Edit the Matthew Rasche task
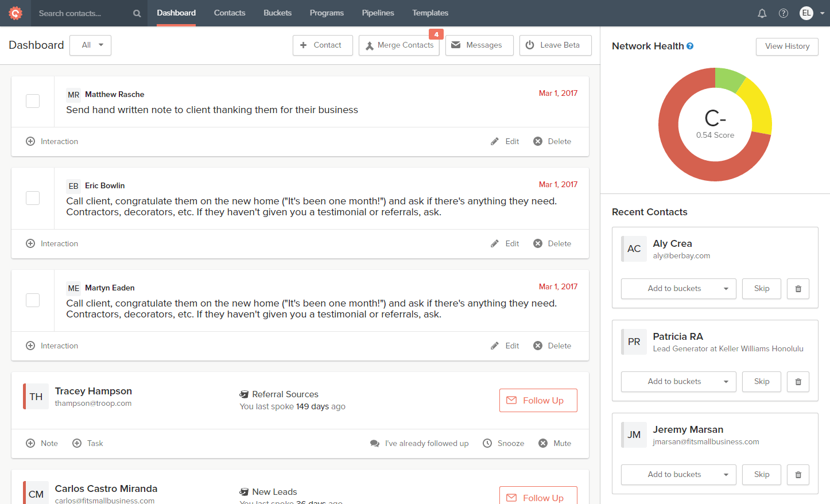Image resolution: width=830 pixels, height=504 pixels. pyautogui.click(x=505, y=141)
